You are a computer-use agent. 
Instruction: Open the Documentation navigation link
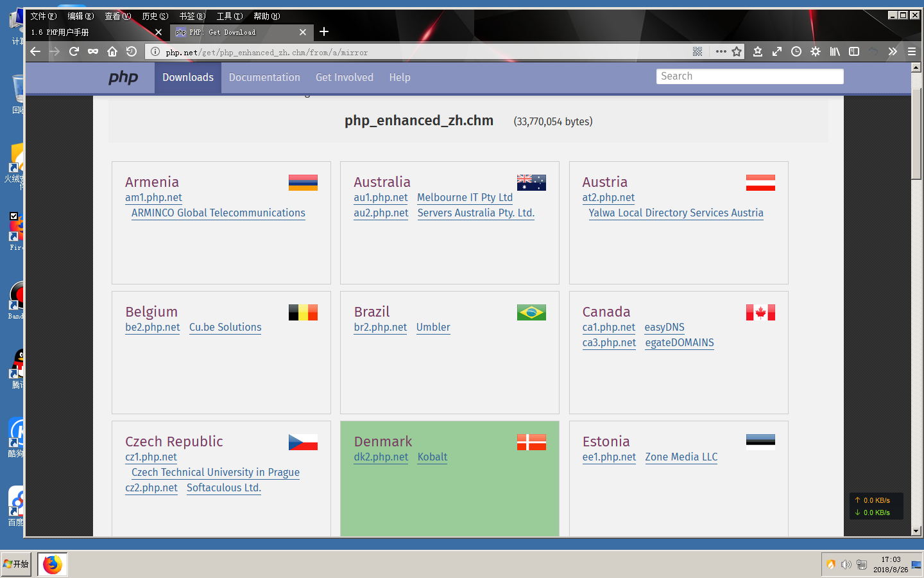pyautogui.click(x=264, y=77)
